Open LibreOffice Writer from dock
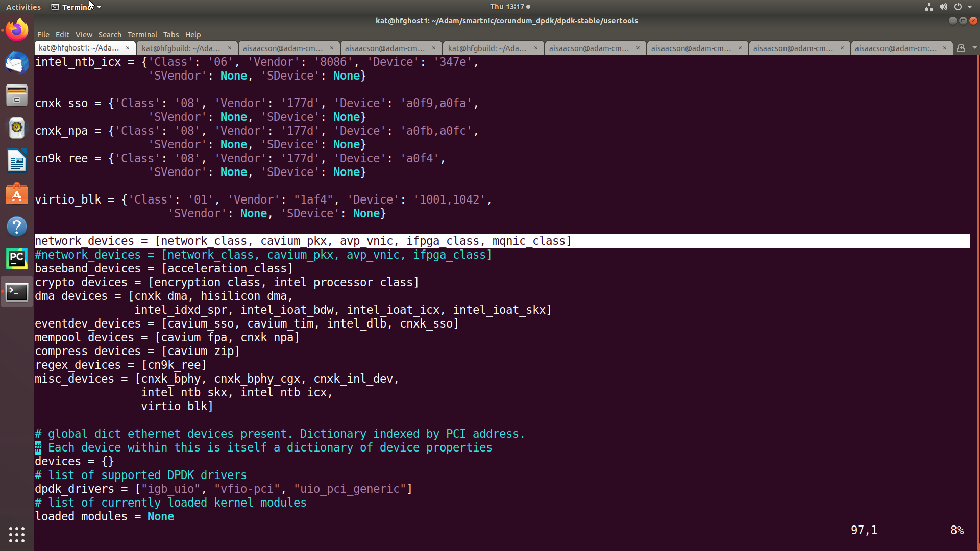The height and width of the screenshot is (551, 980). point(17,161)
